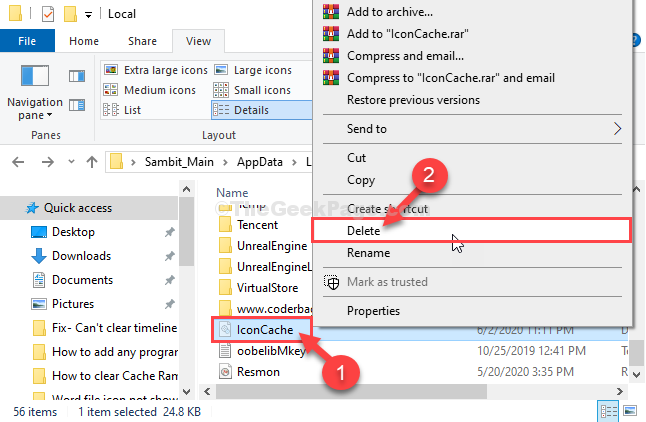The image size is (646, 422).
Task: Expand the Send to submenu arrow
Action: 617,129
